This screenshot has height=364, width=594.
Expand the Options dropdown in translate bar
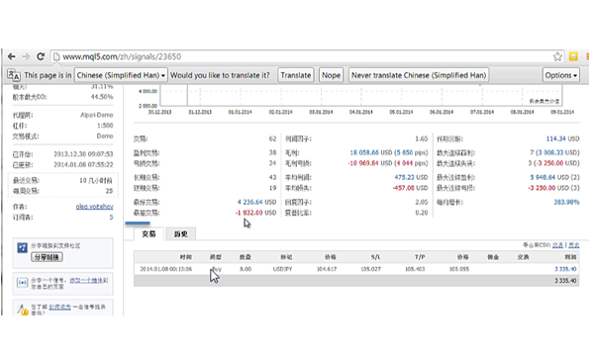[x=560, y=75]
